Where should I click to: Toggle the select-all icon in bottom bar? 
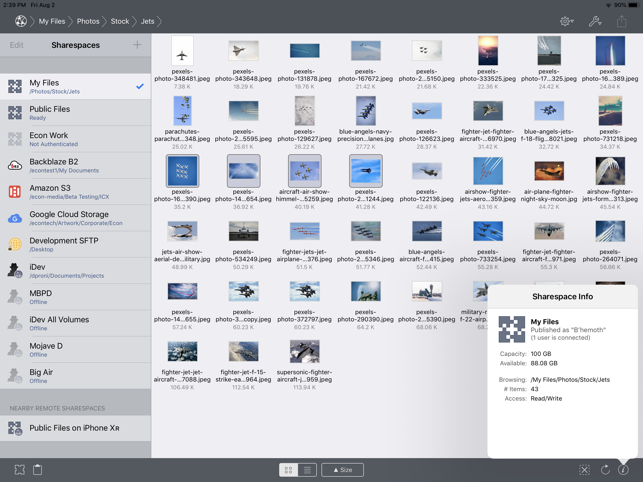pos(585,469)
